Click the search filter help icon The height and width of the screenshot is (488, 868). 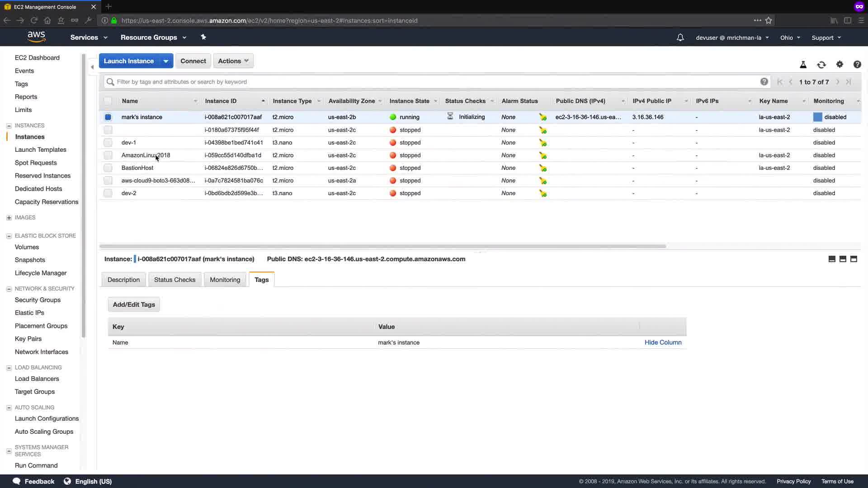[764, 82]
